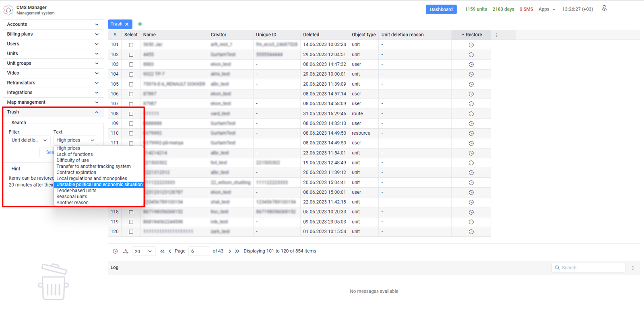Sort by the Creator column header
Viewport: 644px width, 312px height.
tap(230, 35)
